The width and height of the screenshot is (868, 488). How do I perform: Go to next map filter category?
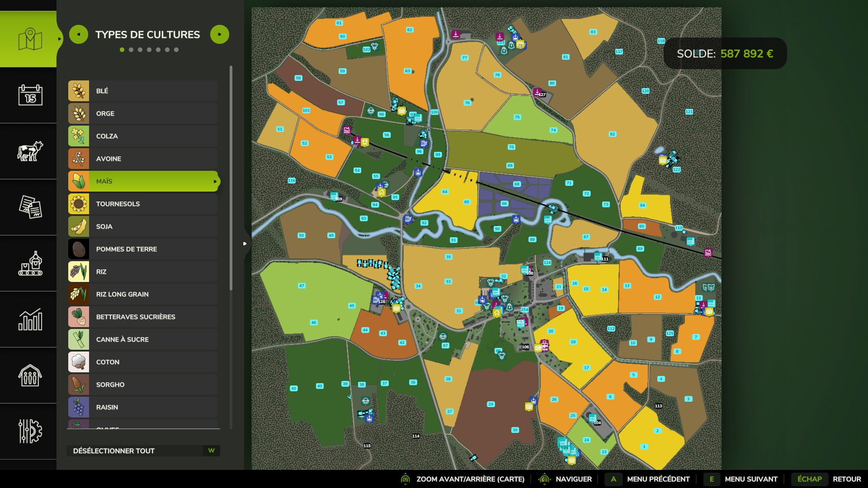tap(220, 34)
